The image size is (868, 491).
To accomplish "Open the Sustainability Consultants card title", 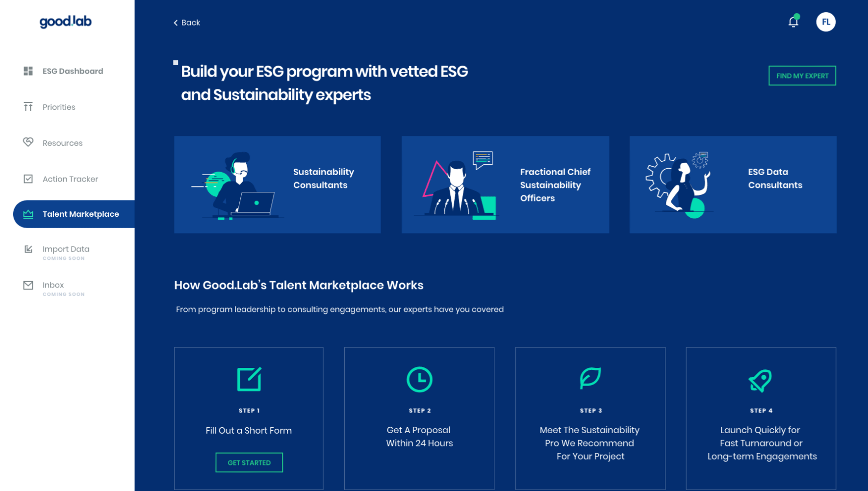I will (324, 179).
